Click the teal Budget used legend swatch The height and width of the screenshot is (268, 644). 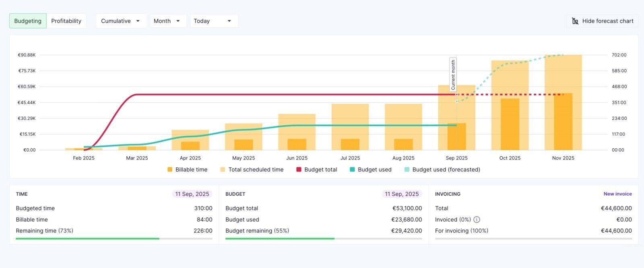[x=352, y=170]
